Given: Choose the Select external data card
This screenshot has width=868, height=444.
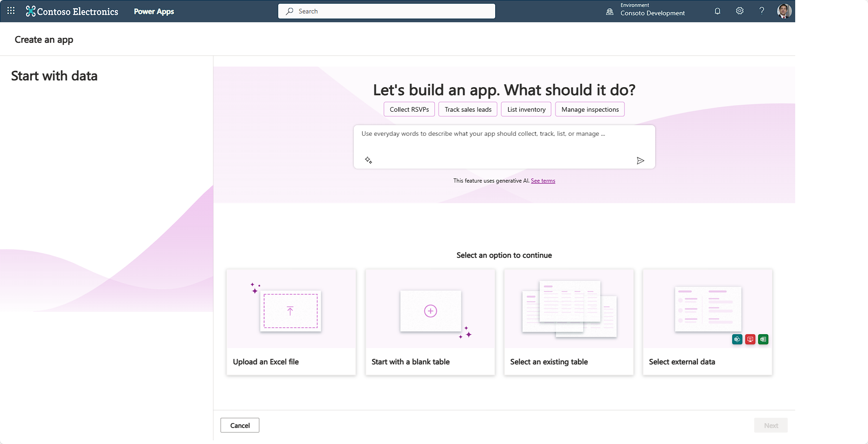Looking at the screenshot, I should point(707,322).
